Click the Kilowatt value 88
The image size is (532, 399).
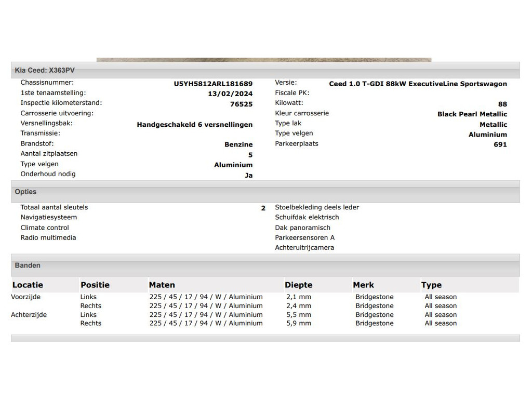click(502, 104)
